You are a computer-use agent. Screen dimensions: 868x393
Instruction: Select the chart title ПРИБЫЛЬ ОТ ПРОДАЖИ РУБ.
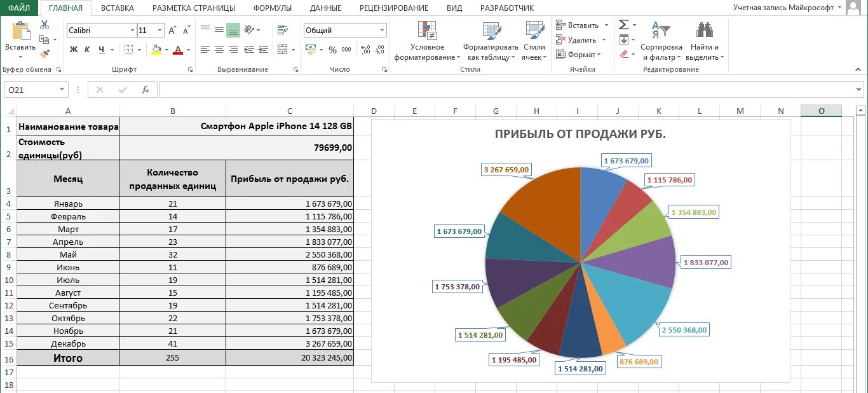580,134
